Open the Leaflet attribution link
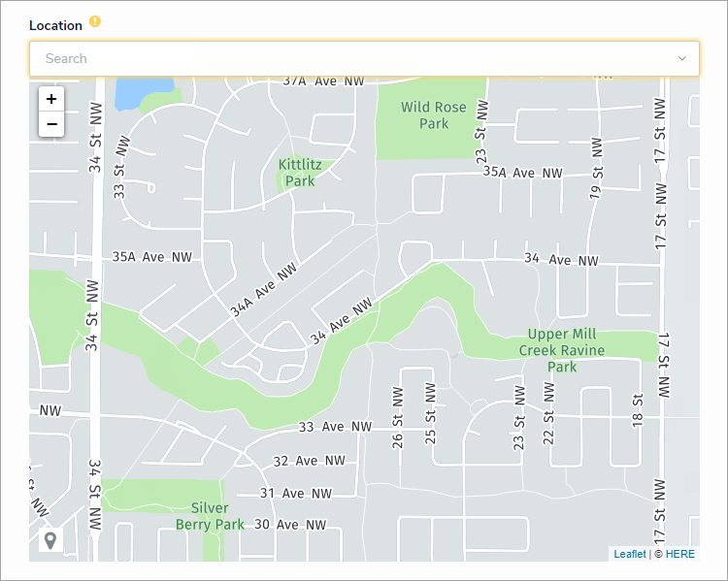 [x=630, y=554]
